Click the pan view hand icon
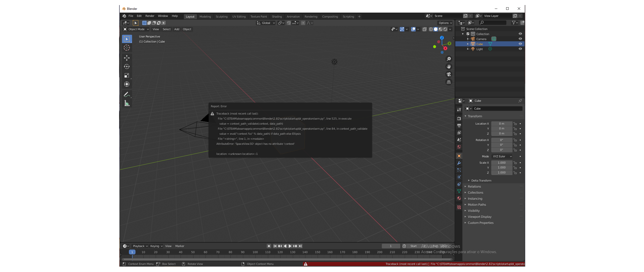644x272 pixels. [449, 66]
